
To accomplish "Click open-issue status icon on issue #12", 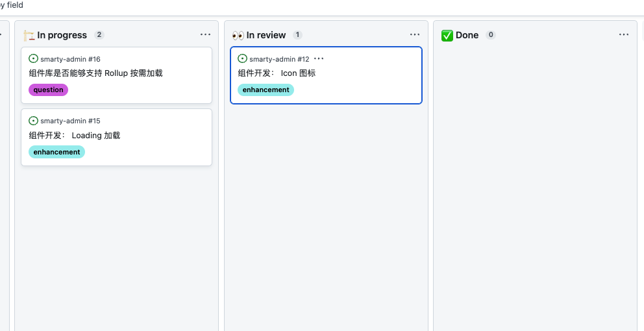I will point(243,59).
